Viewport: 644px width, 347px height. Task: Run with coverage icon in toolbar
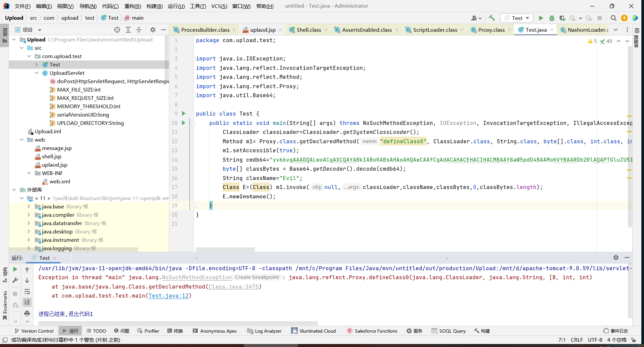(x=563, y=18)
